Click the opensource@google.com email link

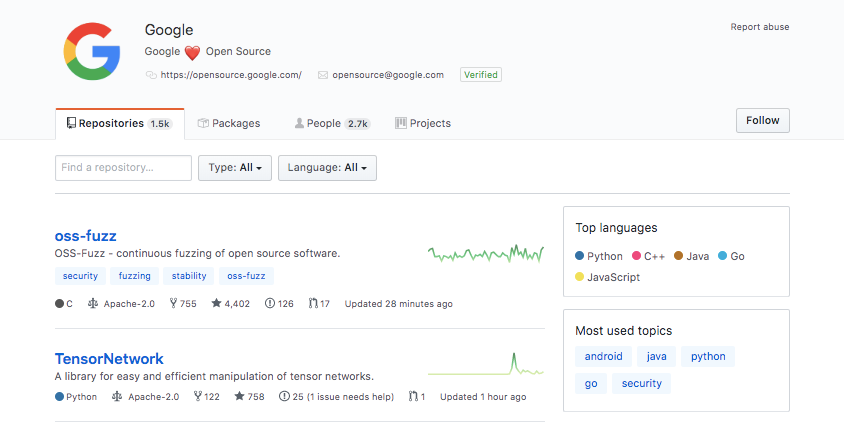click(388, 75)
